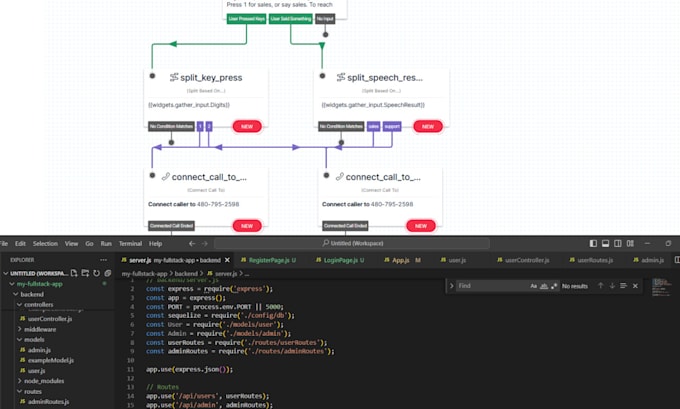Screen dimensions: 680x409
Task: Collapse the routes folder
Action: pos(19,391)
